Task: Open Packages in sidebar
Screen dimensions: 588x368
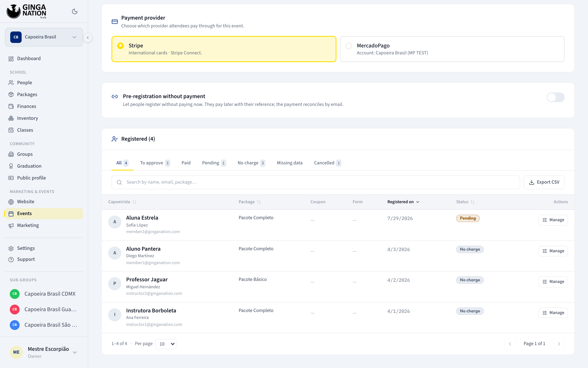Action: 44,94
